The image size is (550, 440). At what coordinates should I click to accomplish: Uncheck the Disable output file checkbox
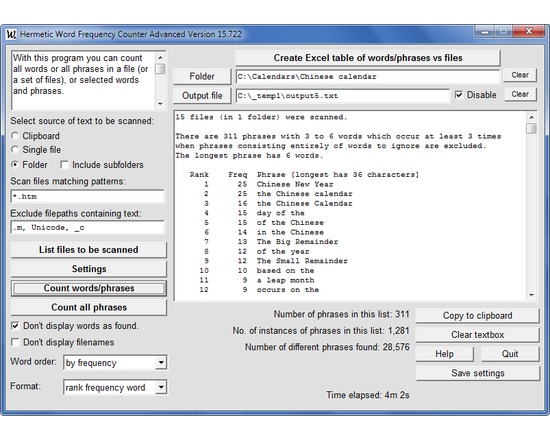[x=459, y=95]
